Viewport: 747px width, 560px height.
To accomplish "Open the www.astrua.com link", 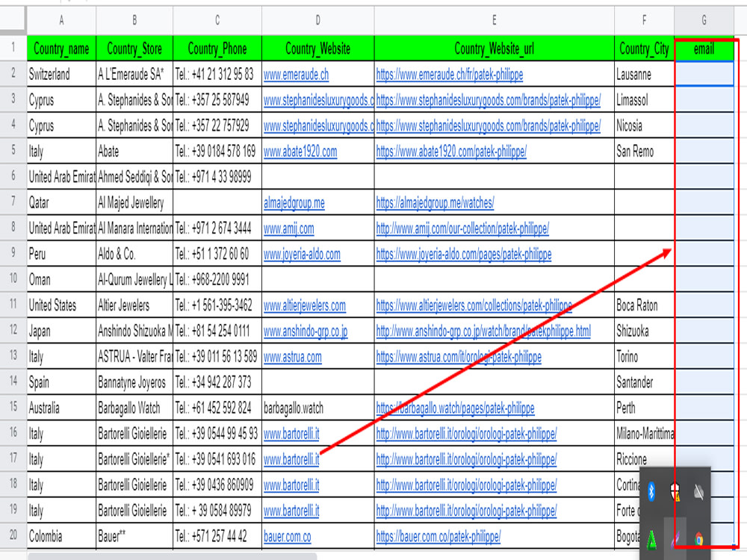I will pyautogui.click(x=293, y=357).
